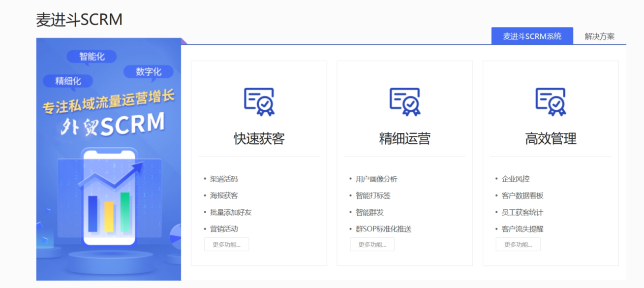Expand 更多功能 under 高效管理
This screenshot has width=644, height=288.
pyautogui.click(x=518, y=245)
